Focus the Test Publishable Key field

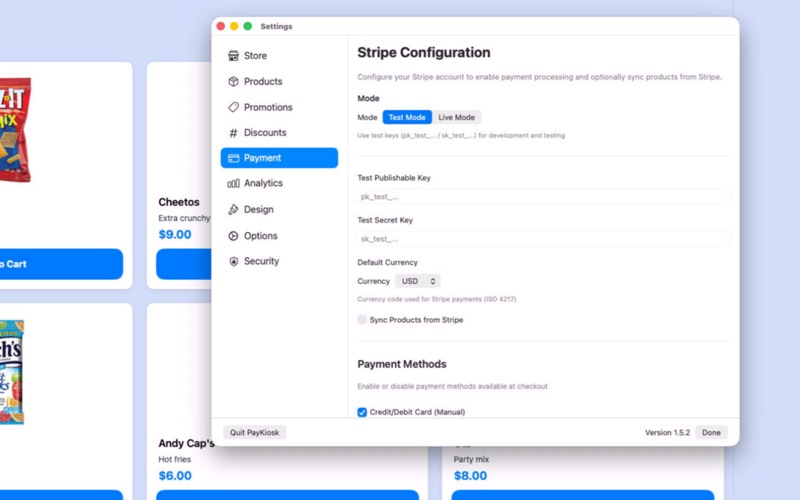[543, 197]
